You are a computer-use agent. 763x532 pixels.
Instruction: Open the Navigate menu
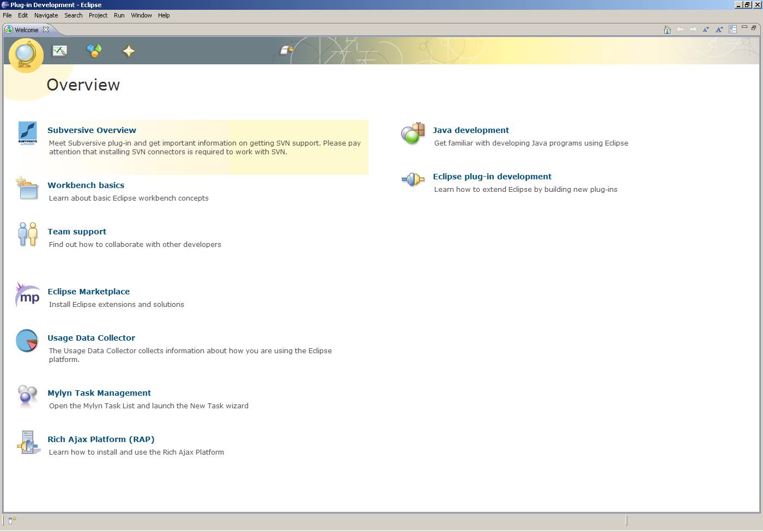(46, 15)
